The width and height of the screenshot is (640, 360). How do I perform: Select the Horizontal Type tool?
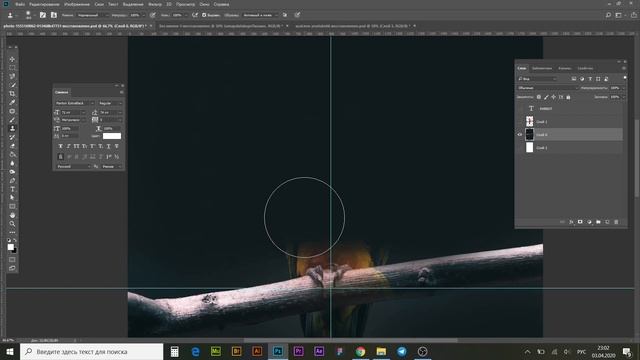tap(12, 189)
